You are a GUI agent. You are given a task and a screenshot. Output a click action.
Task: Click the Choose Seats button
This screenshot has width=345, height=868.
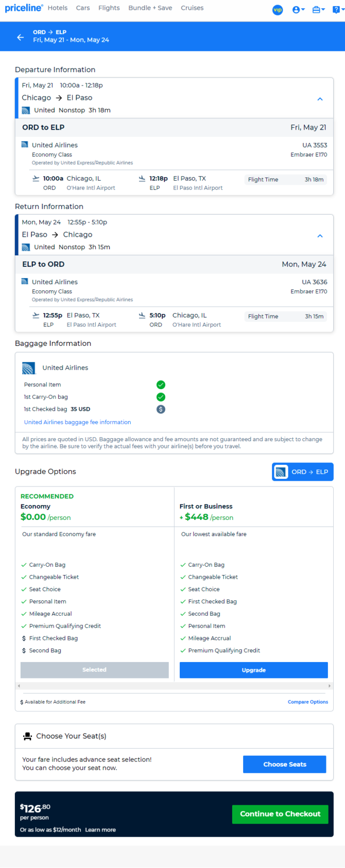[x=285, y=765]
